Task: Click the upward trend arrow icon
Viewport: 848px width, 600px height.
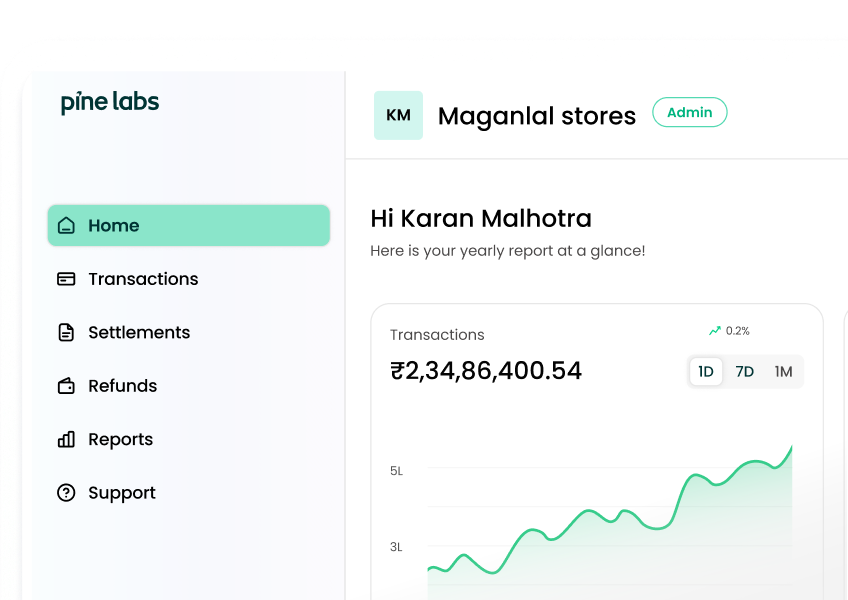Action: pyautogui.click(x=715, y=331)
